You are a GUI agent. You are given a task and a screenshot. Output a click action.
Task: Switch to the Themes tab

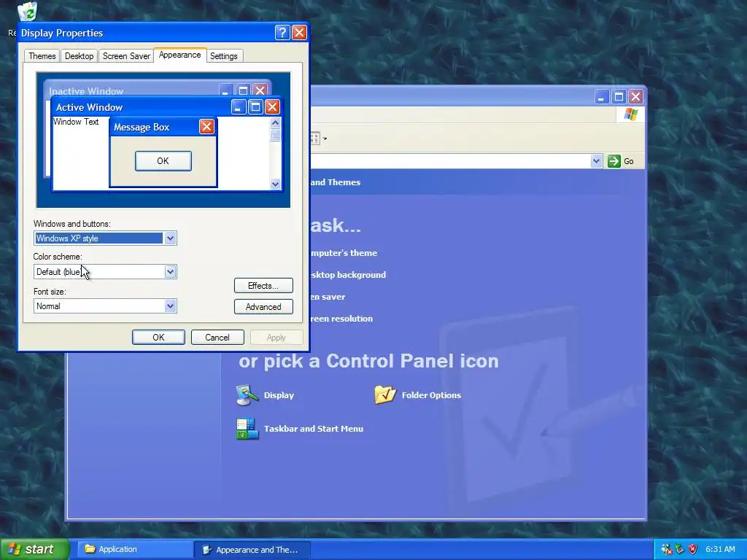click(42, 56)
